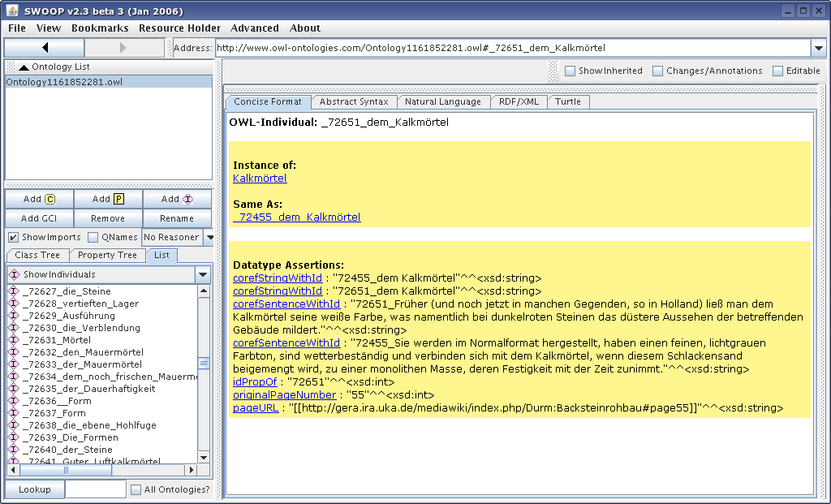Image resolution: width=831 pixels, height=504 pixels.
Task: Open the address bar dropdown arrow
Action: [819, 48]
